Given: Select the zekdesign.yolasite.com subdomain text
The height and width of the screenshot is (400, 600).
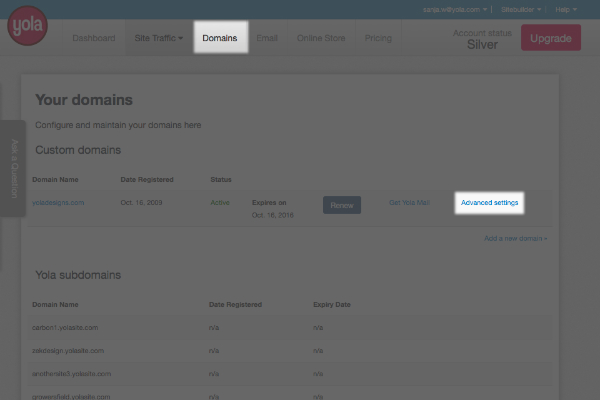Looking at the screenshot, I should 68,351.
